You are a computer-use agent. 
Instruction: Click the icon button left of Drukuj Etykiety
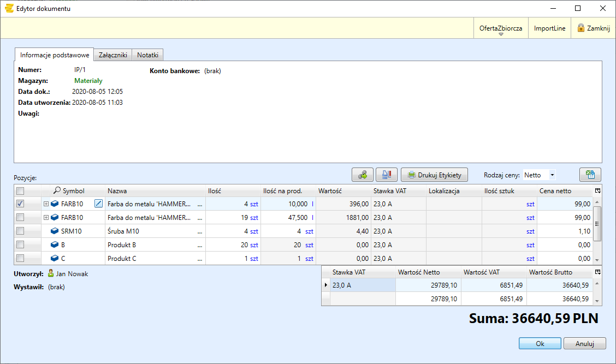coord(386,175)
